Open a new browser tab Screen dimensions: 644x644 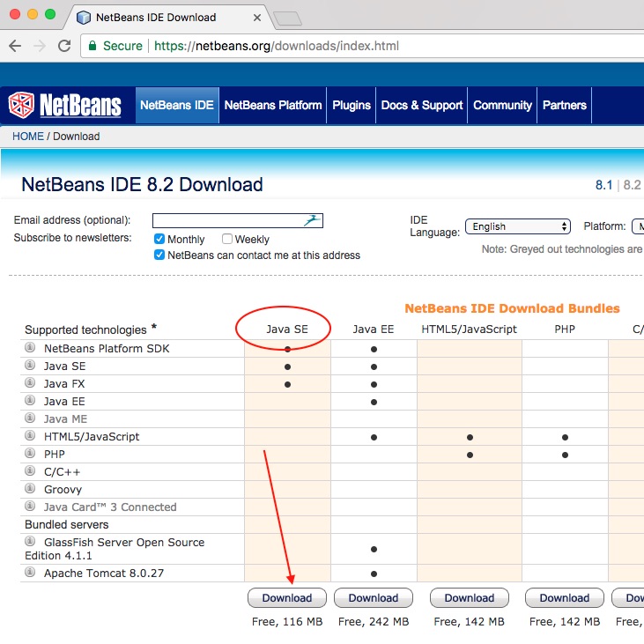287,19
